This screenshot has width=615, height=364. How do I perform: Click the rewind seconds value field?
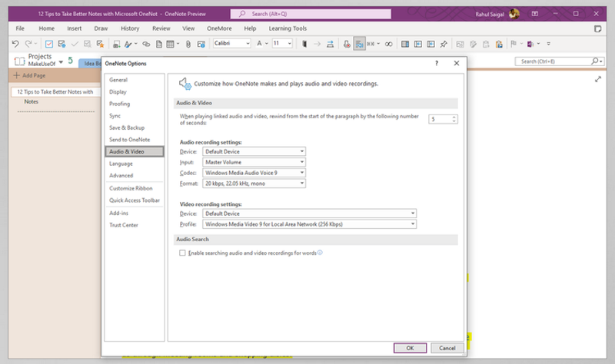click(x=439, y=119)
